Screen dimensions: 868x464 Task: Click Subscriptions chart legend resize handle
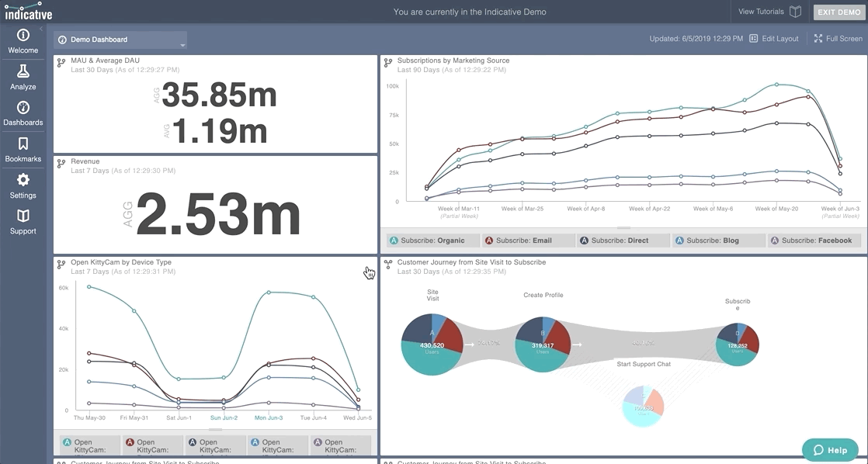[623, 228]
